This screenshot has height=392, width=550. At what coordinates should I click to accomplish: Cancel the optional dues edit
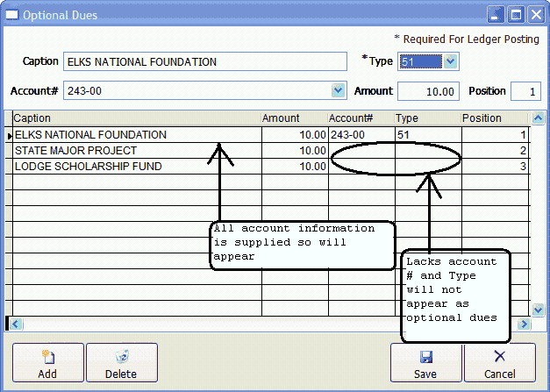click(499, 362)
